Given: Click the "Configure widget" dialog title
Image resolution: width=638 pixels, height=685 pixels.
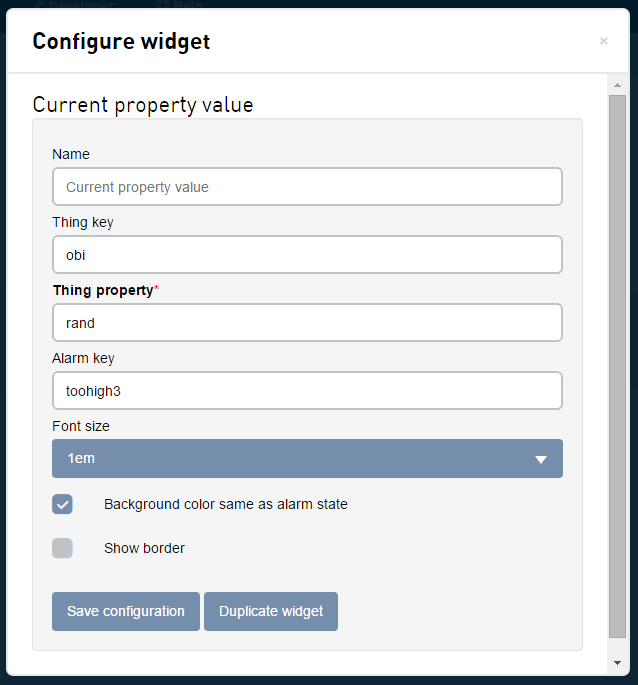Looking at the screenshot, I should pyautogui.click(x=121, y=41).
